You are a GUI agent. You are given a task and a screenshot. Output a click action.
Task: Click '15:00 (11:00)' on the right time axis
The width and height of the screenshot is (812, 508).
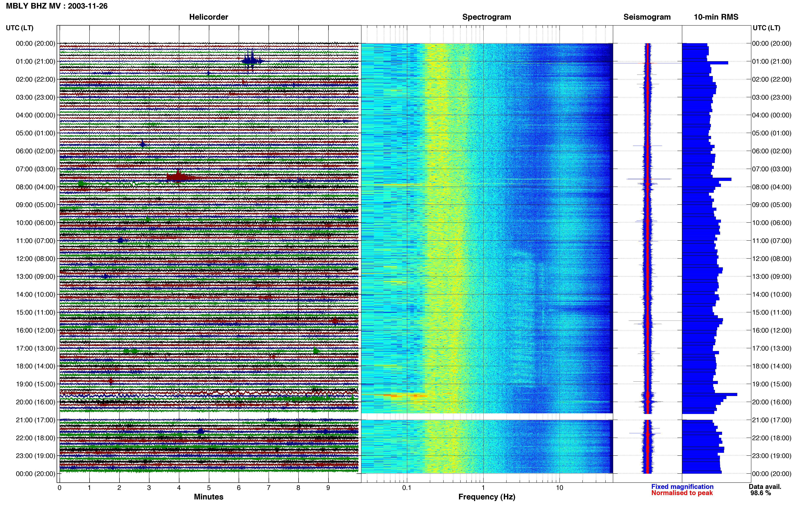click(x=772, y=313)
